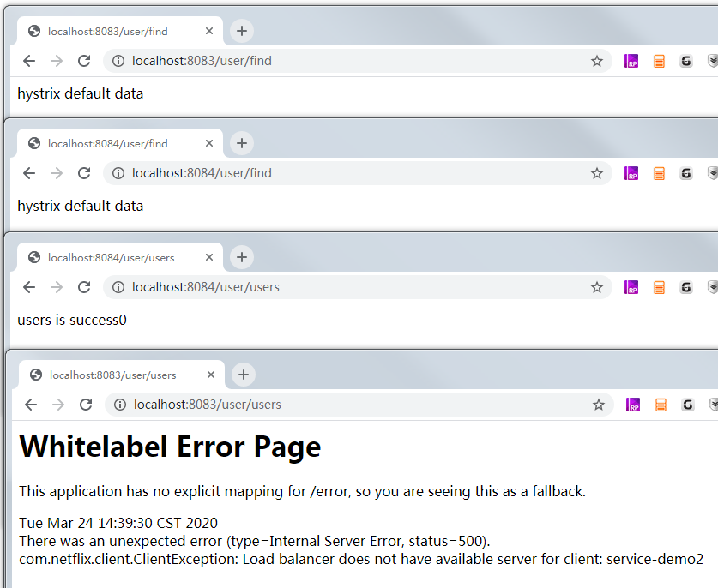Reload the localhost:8084/user/users page

point(84,287)
